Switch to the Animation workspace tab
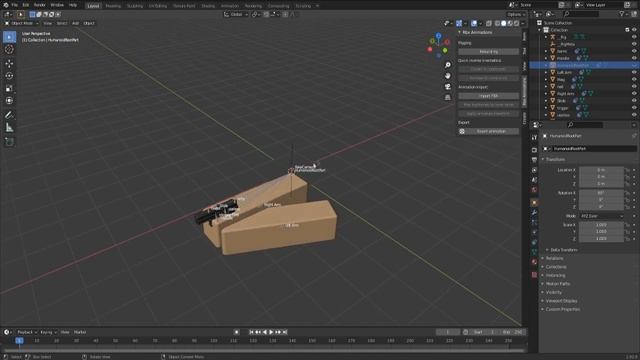 click(230, 6)
